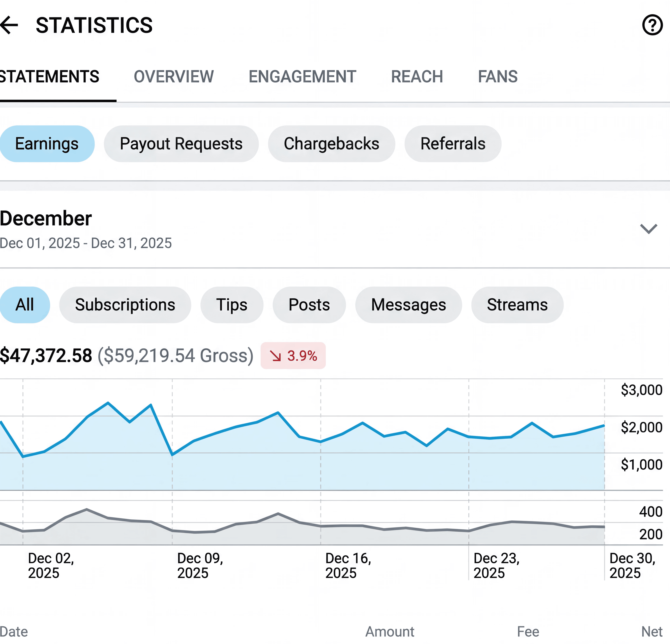
Task: View the Fans tab
Action: [x=498, y=77]
